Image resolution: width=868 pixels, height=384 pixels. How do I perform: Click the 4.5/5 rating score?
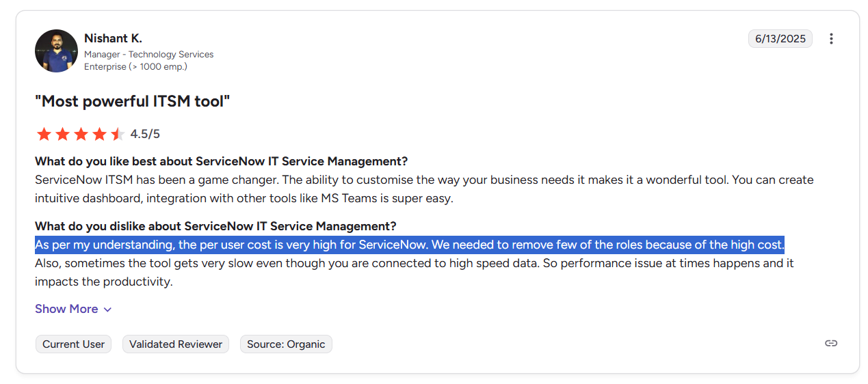145,134
